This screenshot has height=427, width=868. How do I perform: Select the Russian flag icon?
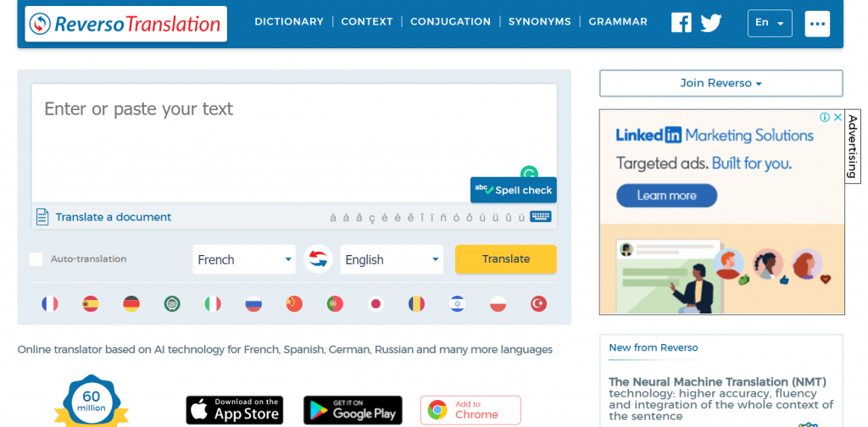[x=253, y=303]
